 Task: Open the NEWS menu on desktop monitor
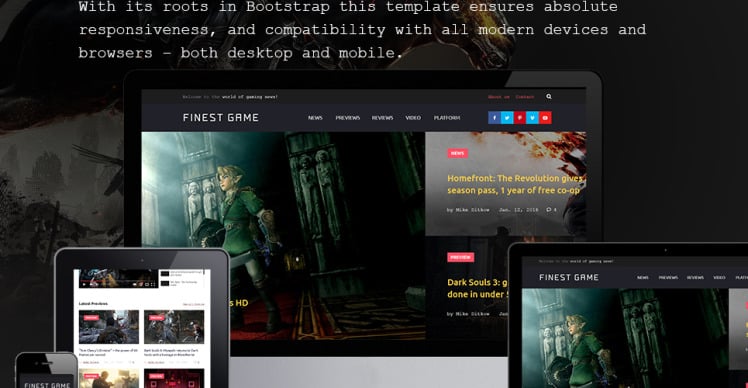coord(315,118)
